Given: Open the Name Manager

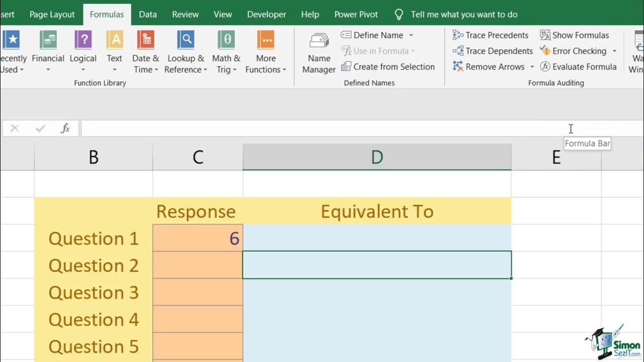Looking at the screenshot, I should tap(319, 52).
